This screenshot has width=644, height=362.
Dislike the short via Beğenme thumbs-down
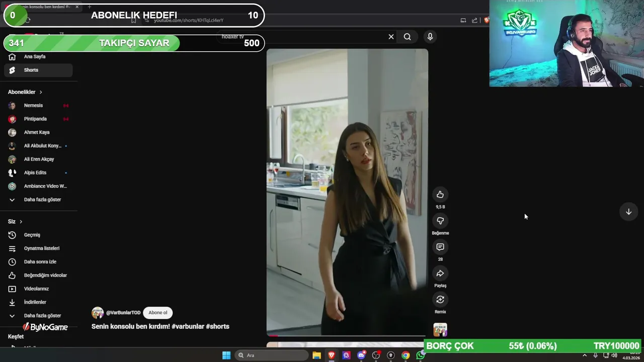[x=440, y=221]
